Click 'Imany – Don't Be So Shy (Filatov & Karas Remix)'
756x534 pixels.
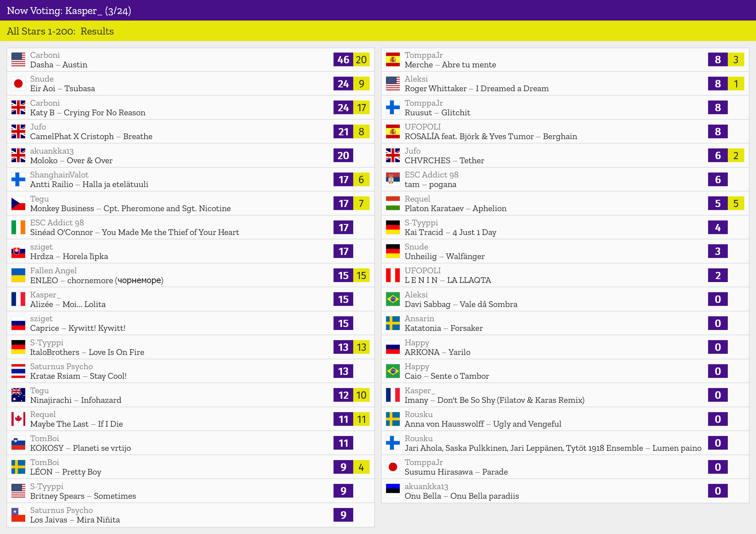pos(494,400)
